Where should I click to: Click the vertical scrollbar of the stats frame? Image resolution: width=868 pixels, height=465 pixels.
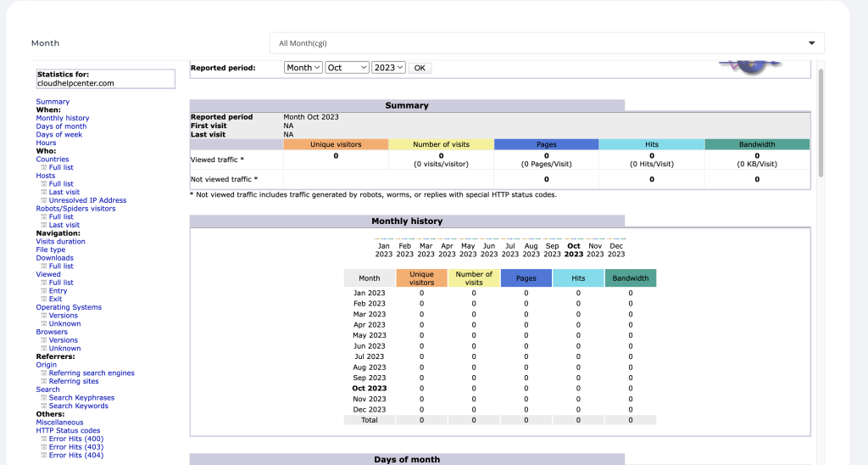[820, 123]
